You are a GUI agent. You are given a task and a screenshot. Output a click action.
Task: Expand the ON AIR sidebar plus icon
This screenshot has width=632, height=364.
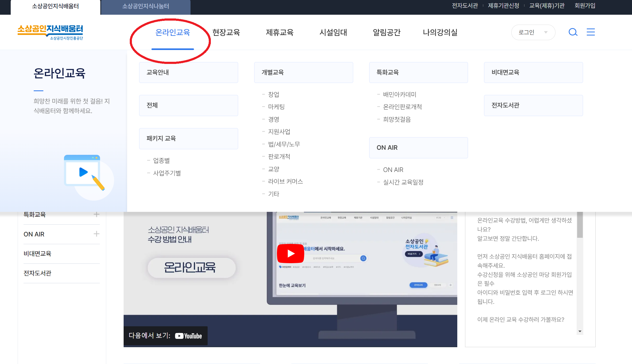tap(96, 234)
